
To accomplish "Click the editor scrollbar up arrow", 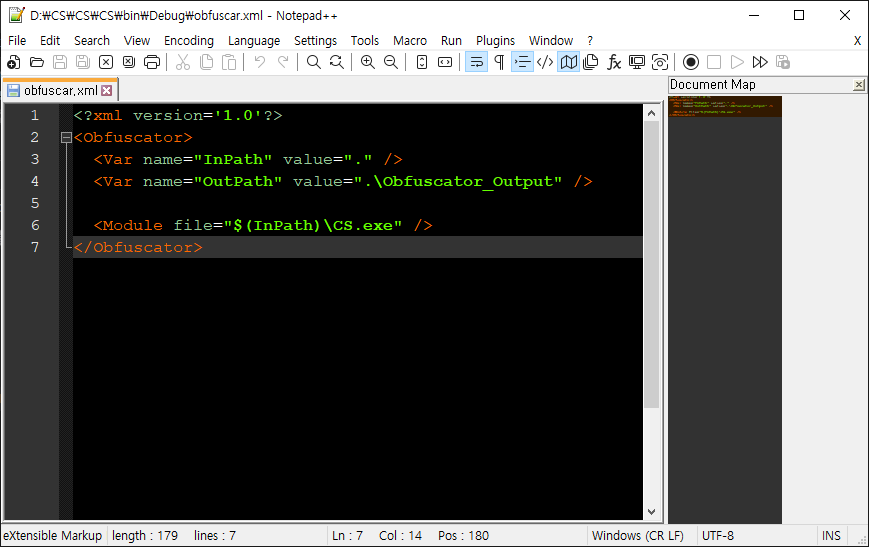I will click(x=651, y=113).
